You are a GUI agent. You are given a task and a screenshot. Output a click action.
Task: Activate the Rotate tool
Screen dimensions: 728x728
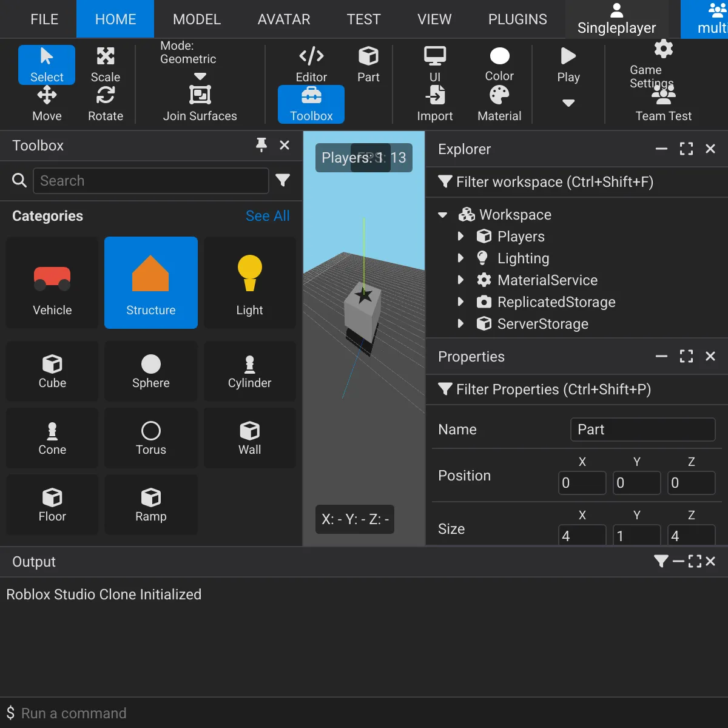[106, 104]
